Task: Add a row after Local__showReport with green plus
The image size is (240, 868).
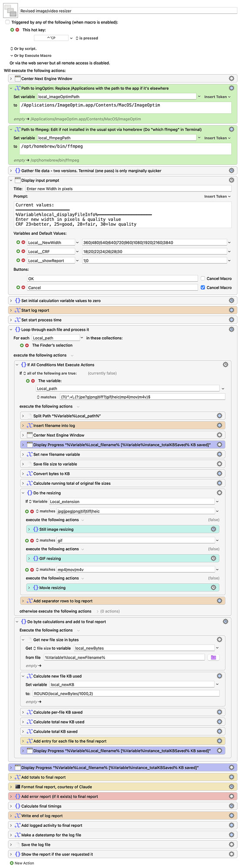Action: 18,260
